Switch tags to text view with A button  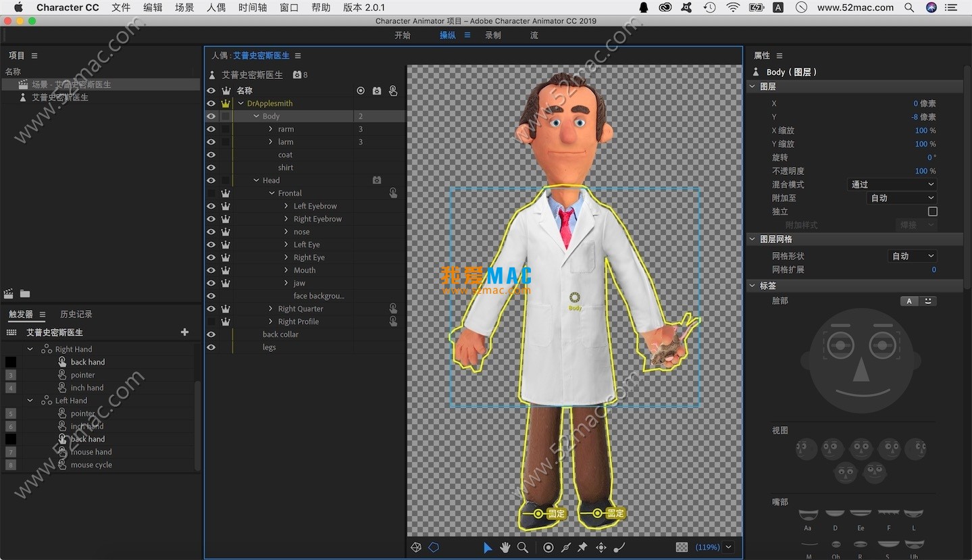[x=910, y=301]
